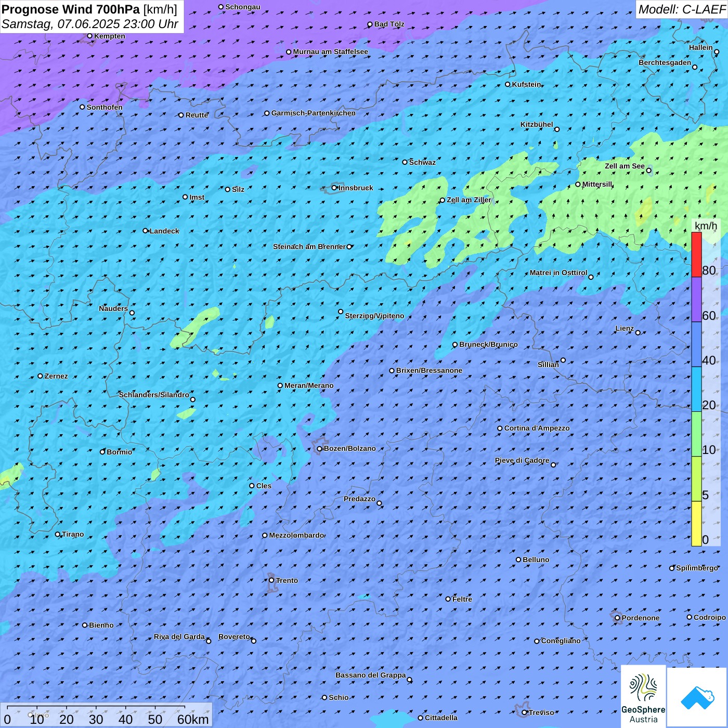The image size is (728, 728).
Task: Click the Imst label
Action: click(197, 197)
